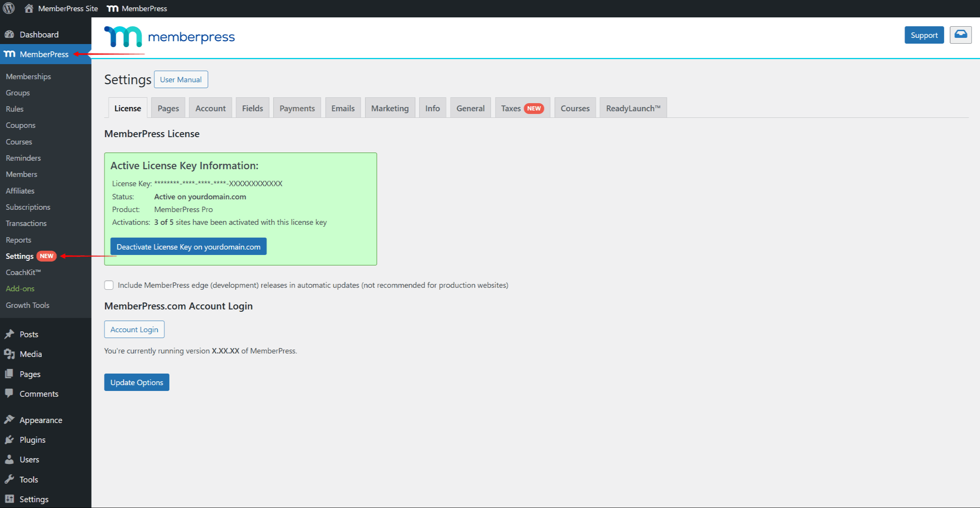Screen dimensions: 980x508
Task: Click '3 of 5' activations text
Action: pos(164,222)
